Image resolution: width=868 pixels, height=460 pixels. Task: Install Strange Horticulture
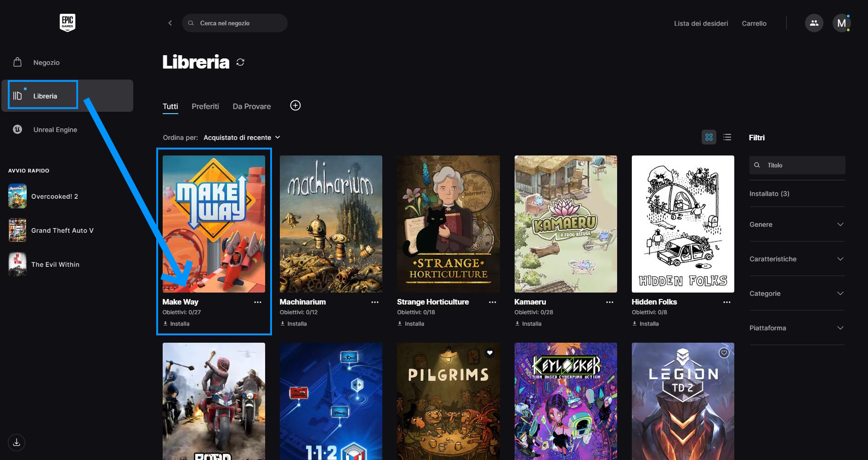411,324
